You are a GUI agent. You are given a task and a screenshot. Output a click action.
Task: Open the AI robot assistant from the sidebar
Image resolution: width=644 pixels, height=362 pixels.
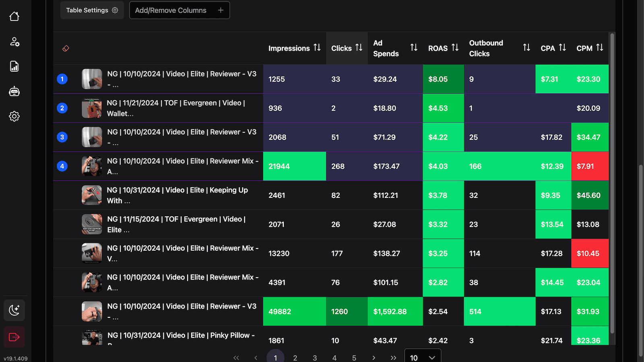coord(14,91)
